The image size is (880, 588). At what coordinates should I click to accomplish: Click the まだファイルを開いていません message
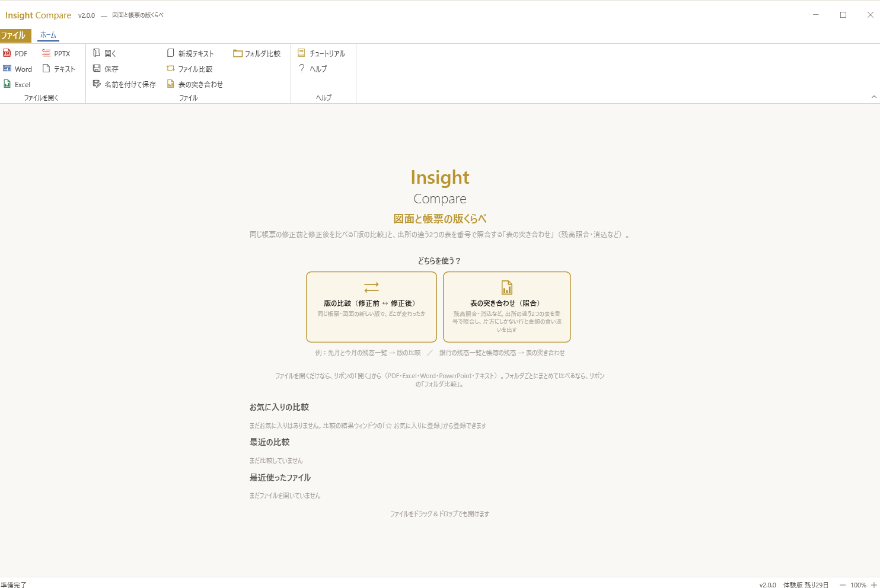tap(285, 496)
